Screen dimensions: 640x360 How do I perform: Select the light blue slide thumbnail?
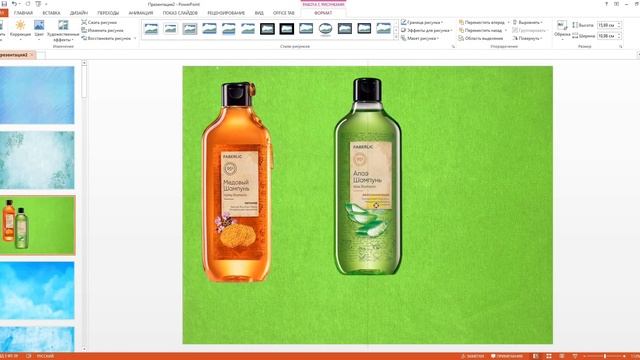(37, 95)
